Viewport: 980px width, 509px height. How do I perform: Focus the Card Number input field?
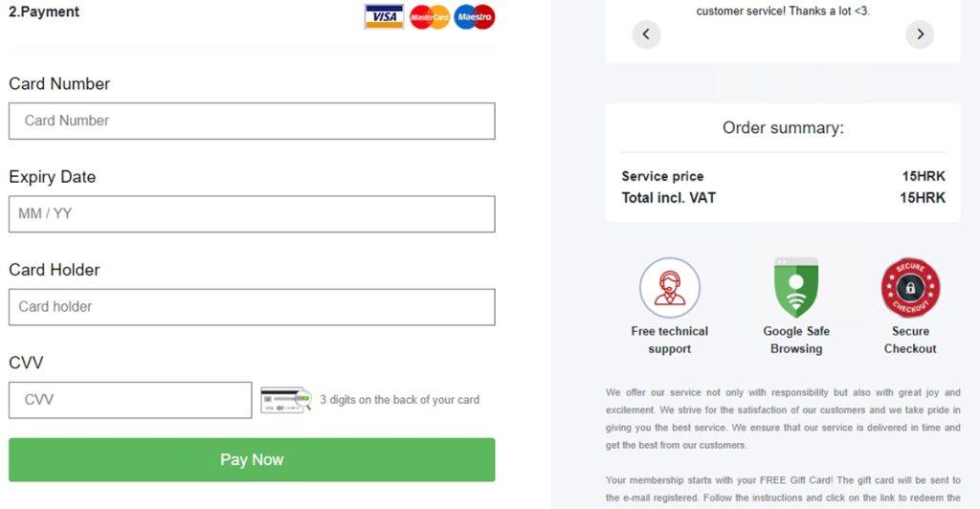[252, 121]
